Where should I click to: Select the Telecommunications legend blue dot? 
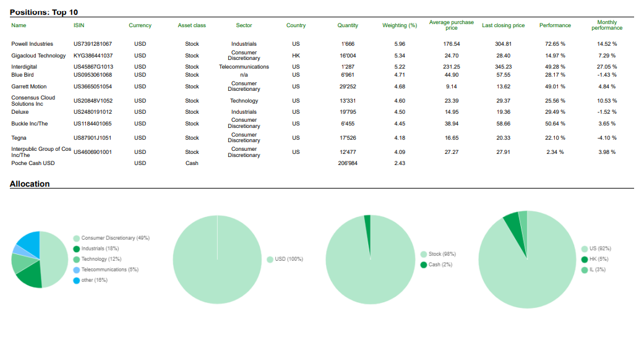(x=76, y=270)
